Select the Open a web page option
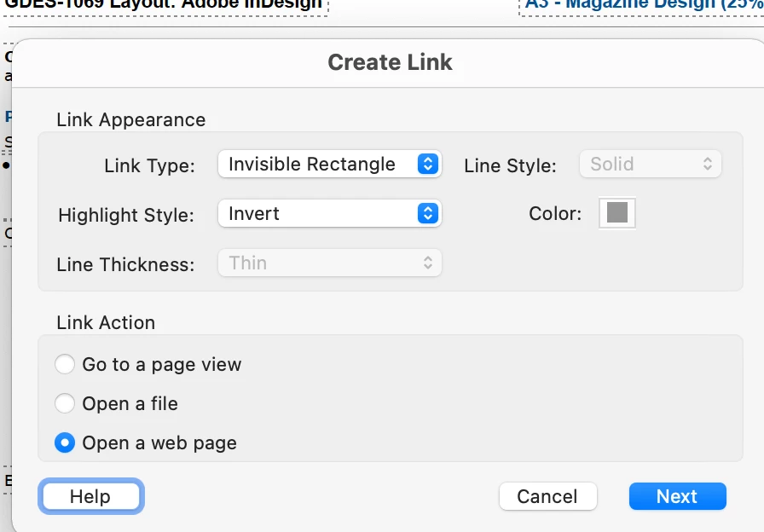764x532 pixels. [x=65, y=443]
